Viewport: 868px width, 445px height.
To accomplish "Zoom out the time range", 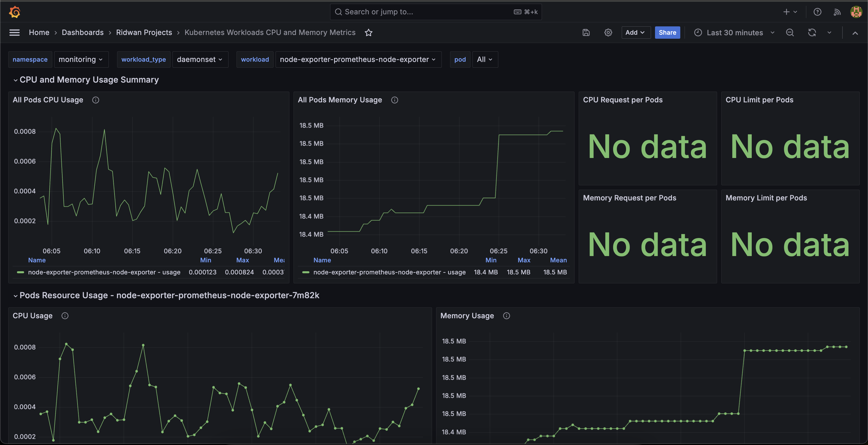I will coord(790,33).
